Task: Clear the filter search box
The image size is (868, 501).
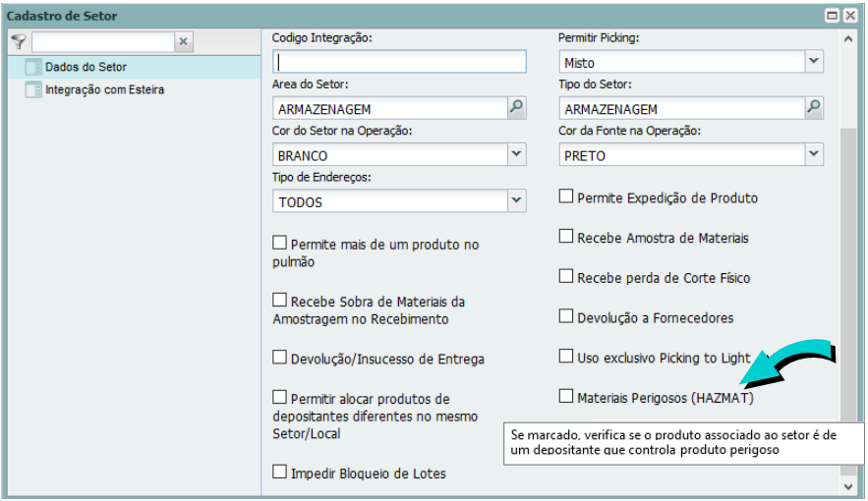Action: 183,42
